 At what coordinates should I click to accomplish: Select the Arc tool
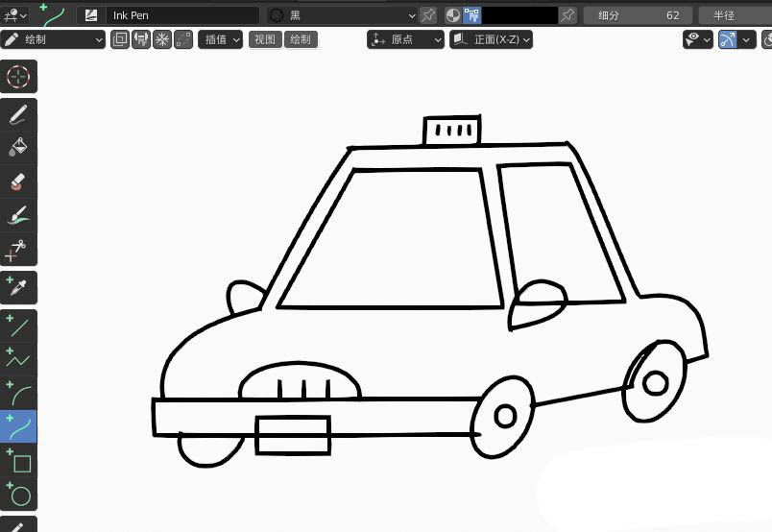18,393
